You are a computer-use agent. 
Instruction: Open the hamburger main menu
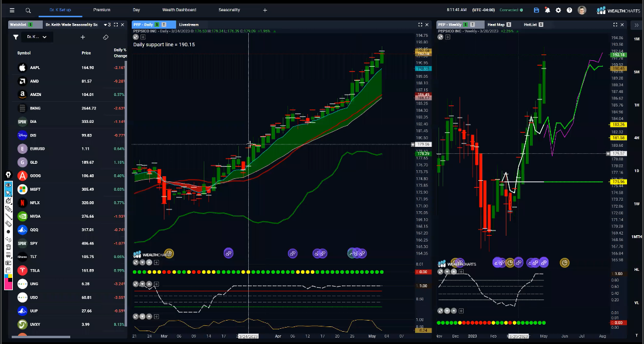[x=12, y=11]
